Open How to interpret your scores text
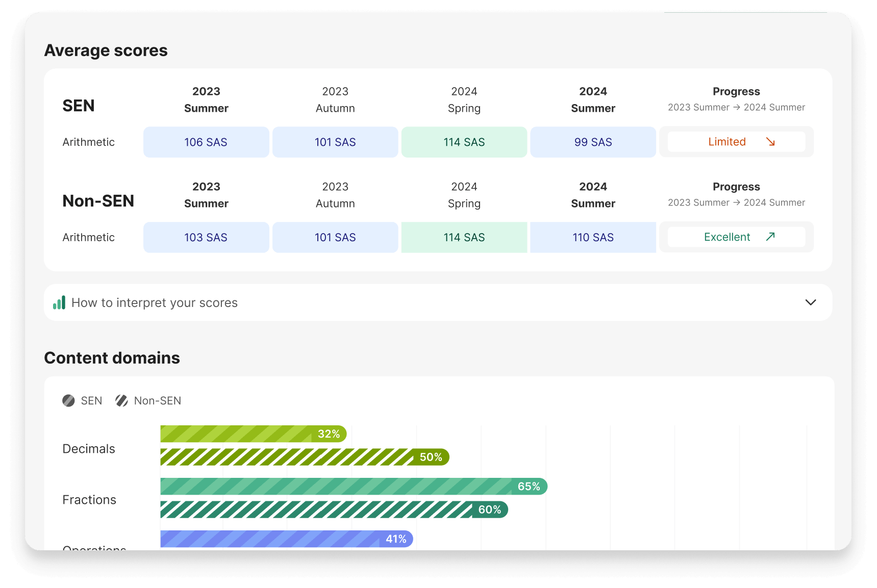Screen dimensions: 877x588 pos(155,302)
